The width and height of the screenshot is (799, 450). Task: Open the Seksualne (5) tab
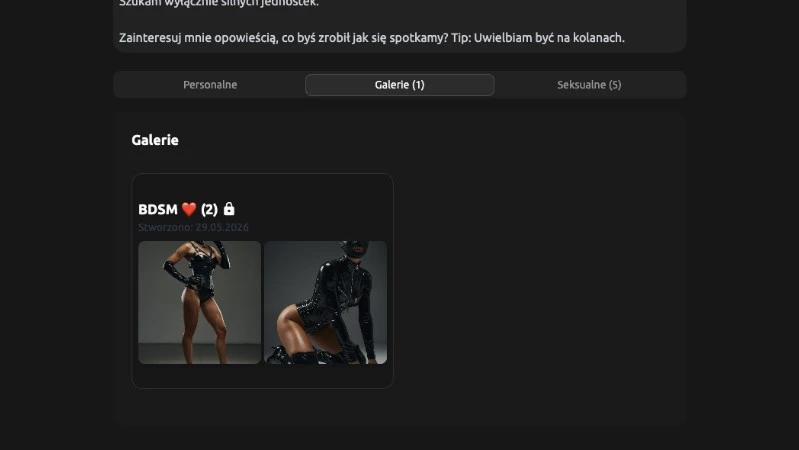pyautogui.click(x=589, y=85)
